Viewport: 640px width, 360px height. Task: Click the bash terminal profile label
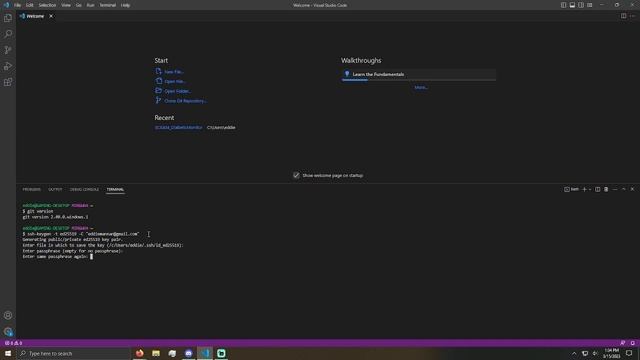(x=571, y=189)
